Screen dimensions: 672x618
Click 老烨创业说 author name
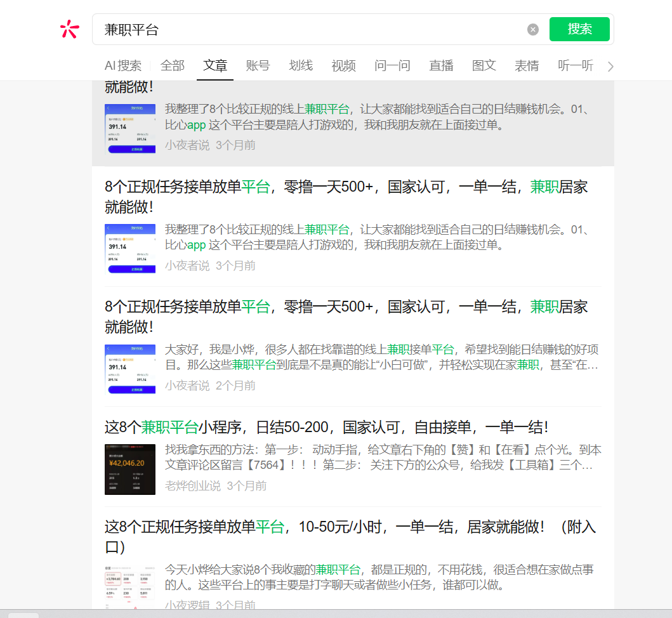[x=193, y=486]
